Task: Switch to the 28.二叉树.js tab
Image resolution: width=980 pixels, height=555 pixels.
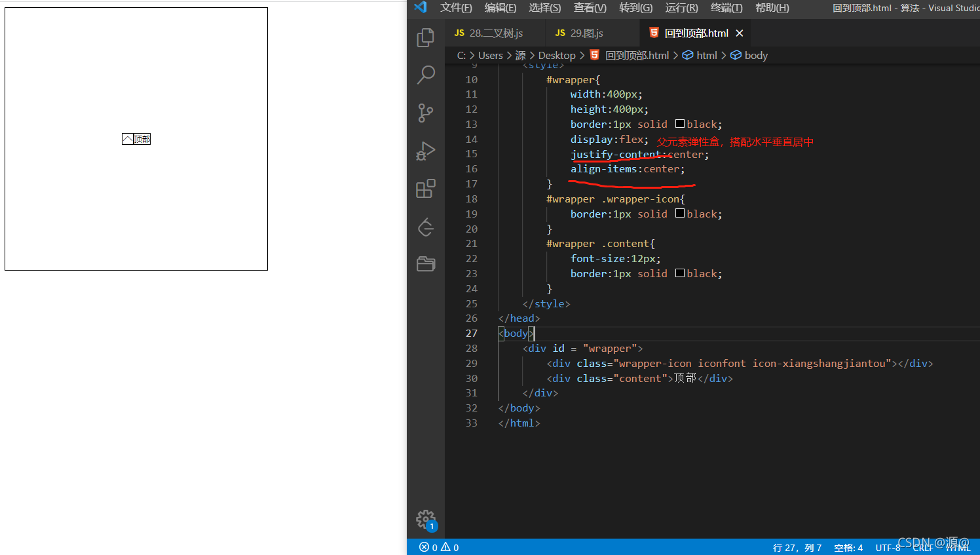Action: (x=495, y=33)
